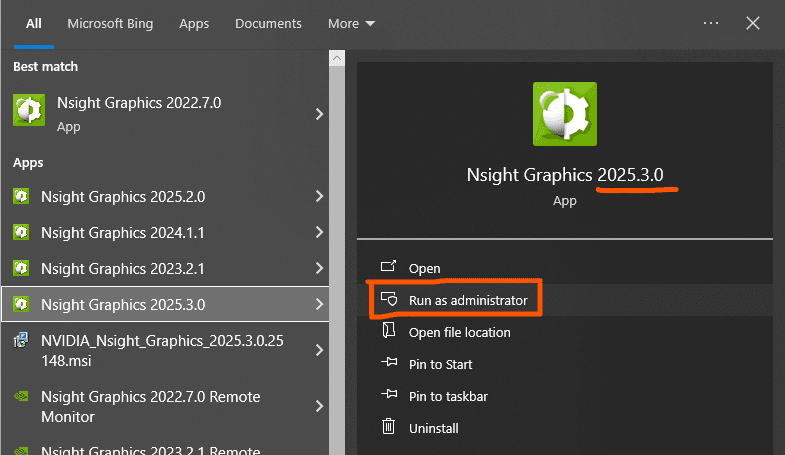Click the large Nsight Graphics 2025.3.0 app logo
Image resolution: width=785 pixels, height=455 pixels.
pos(565,114)
